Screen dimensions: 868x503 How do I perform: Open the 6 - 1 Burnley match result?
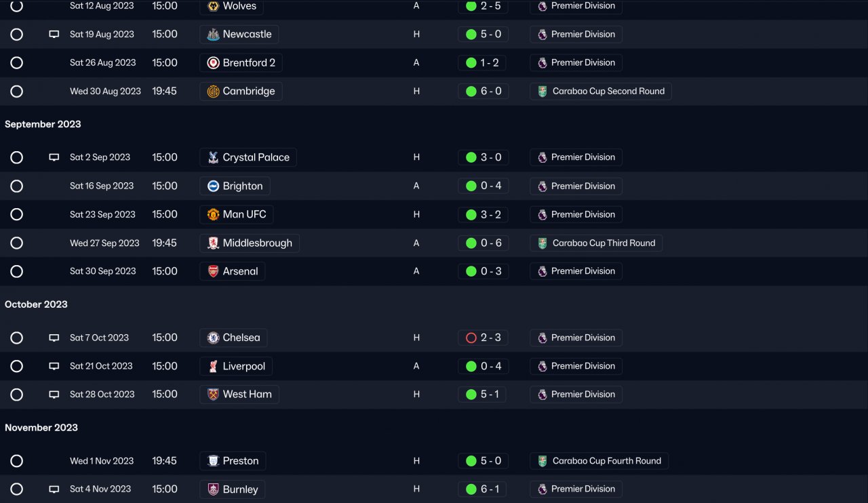pyautogui.click(x=490, y=489)
